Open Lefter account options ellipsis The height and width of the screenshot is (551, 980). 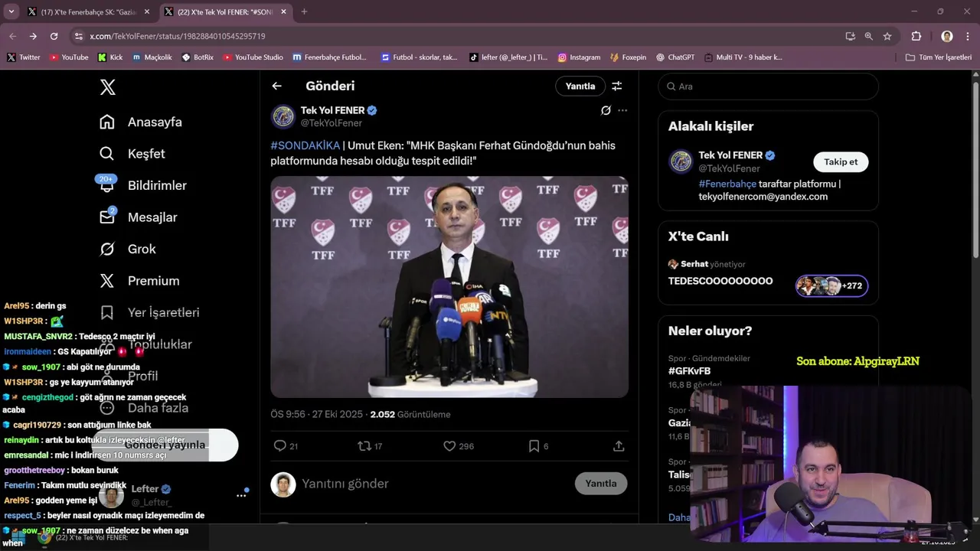(x=241, y=495)
